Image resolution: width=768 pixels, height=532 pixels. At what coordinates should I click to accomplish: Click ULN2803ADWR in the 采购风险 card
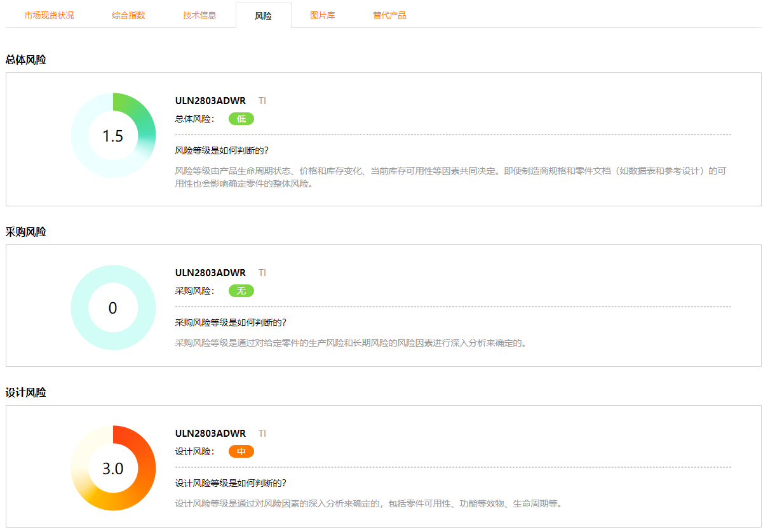coord(210,273)
